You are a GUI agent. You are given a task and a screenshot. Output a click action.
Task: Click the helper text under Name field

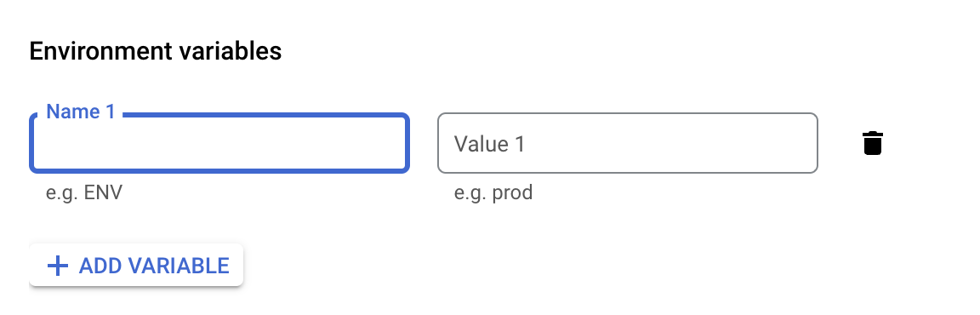coord(84,192)
